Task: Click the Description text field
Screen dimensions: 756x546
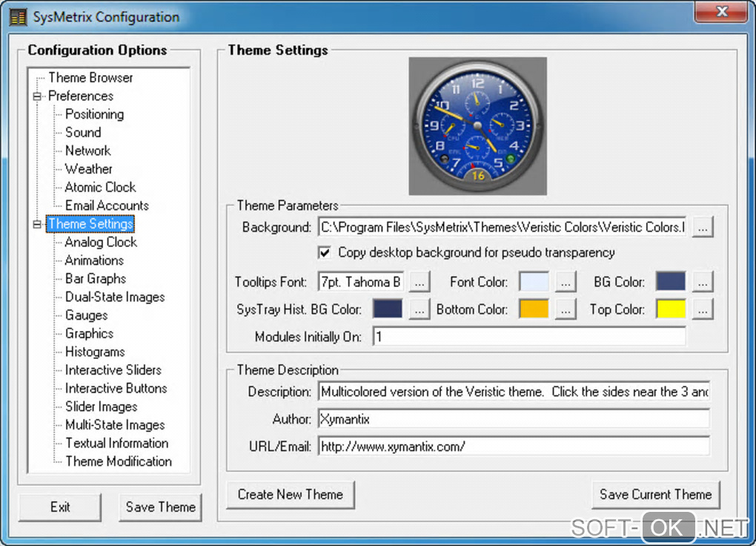Action: (x=514, y=392)
